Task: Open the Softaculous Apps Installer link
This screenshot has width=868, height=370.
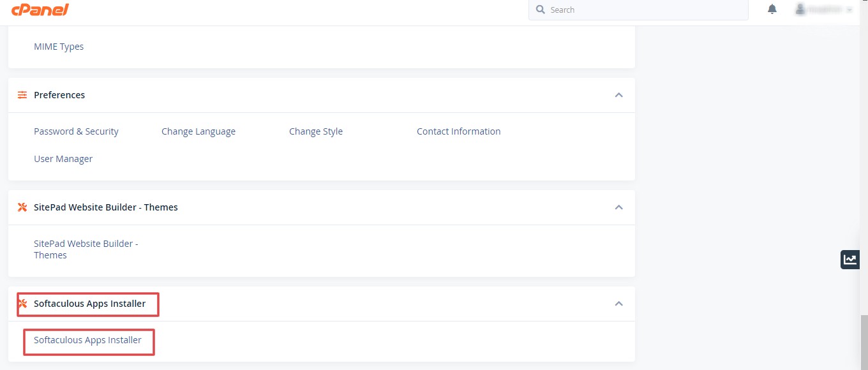Action: (x=87, y=340)
